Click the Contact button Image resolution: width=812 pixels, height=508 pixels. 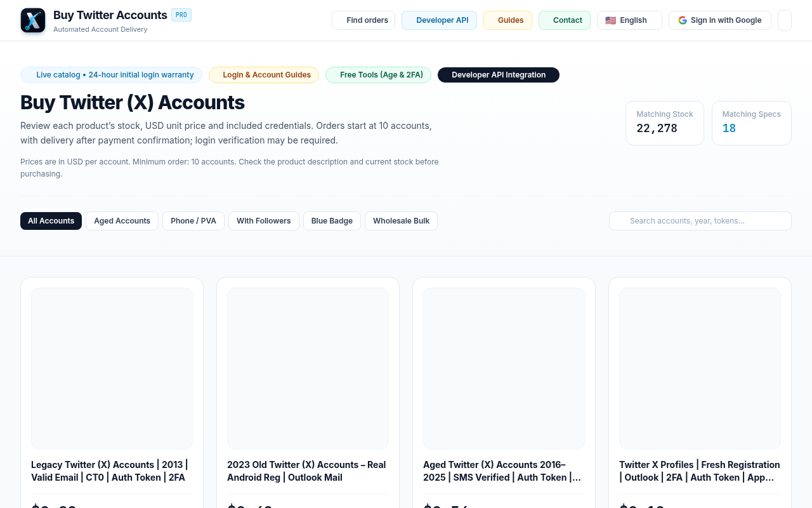click(x=565, y=20)
